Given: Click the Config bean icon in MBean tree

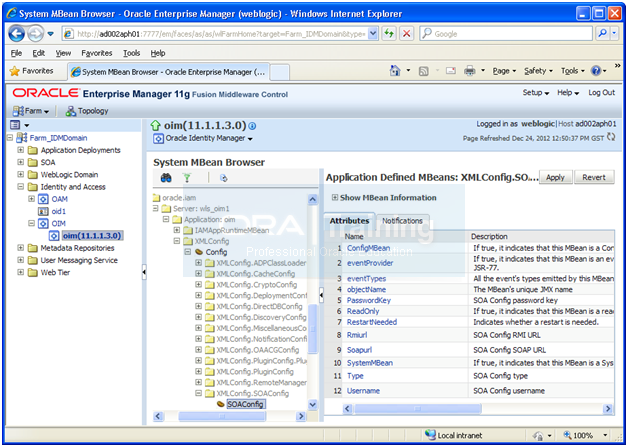Looking at the screenshot, I should click(x=199, y=252).
